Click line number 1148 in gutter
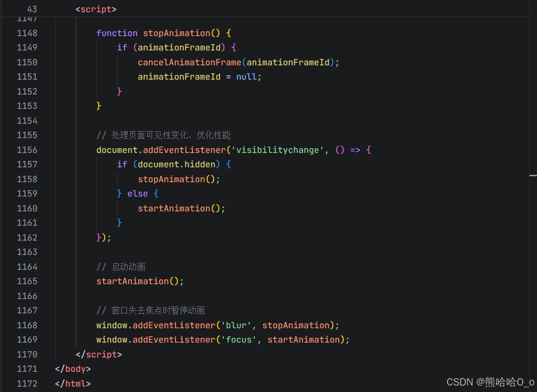Screen dimensions: 537x392 pyautogui.click(x=27, y=33)
